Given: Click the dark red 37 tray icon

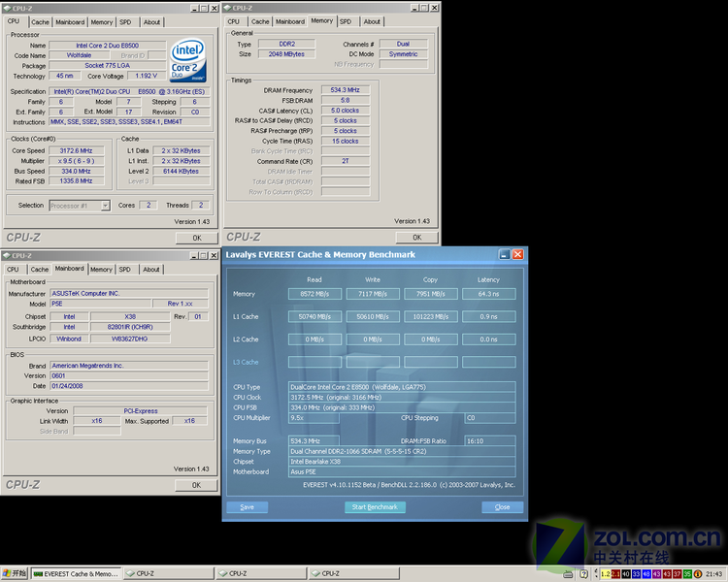Looking at the screenshot, I should (x=677, y=574).
